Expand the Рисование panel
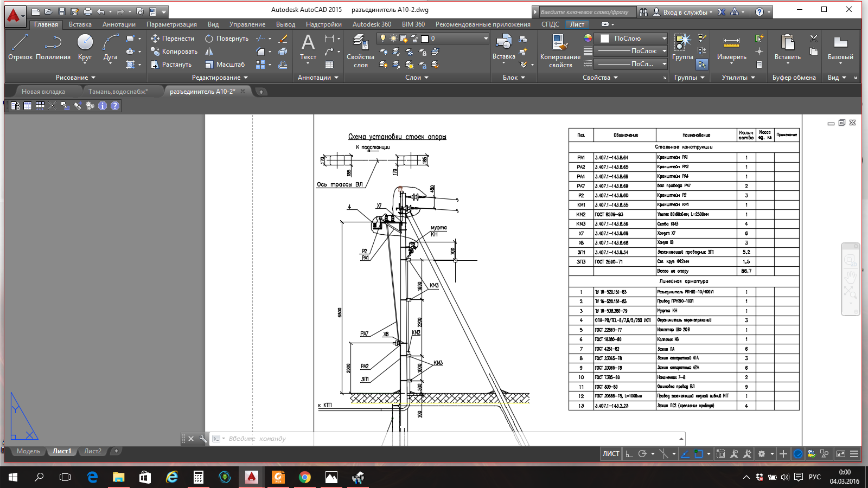Viewport: 868px width, 488px height. pos(75,78)
